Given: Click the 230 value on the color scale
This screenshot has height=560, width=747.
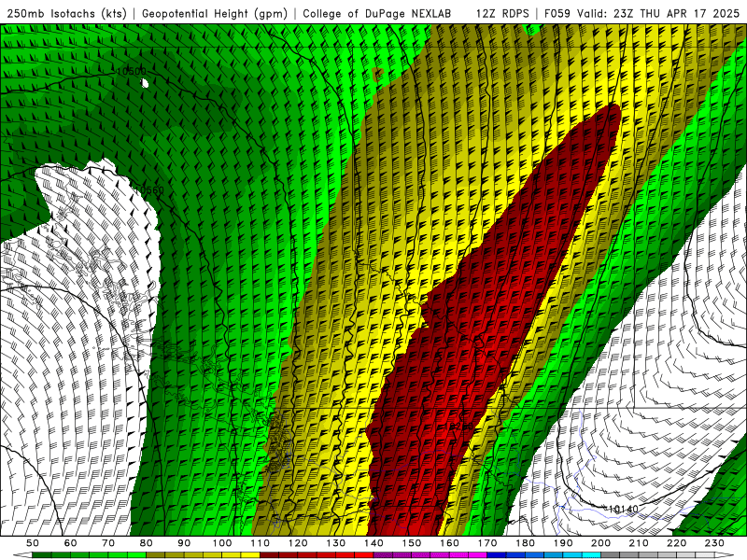Looking at the screenshot, I should (x=715, y=543).
